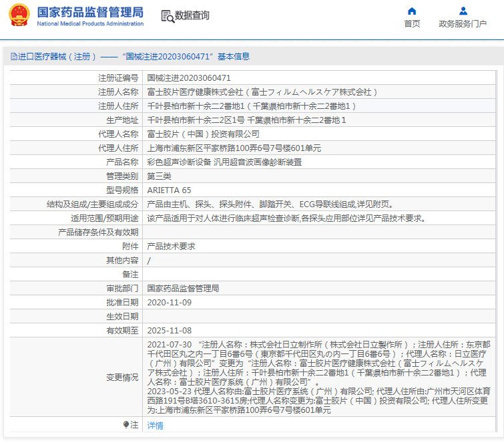This screenshot has width=504, height=443.
Task: Select registration number 国械注进20203060471 value cell
Action: coord(189,78)
